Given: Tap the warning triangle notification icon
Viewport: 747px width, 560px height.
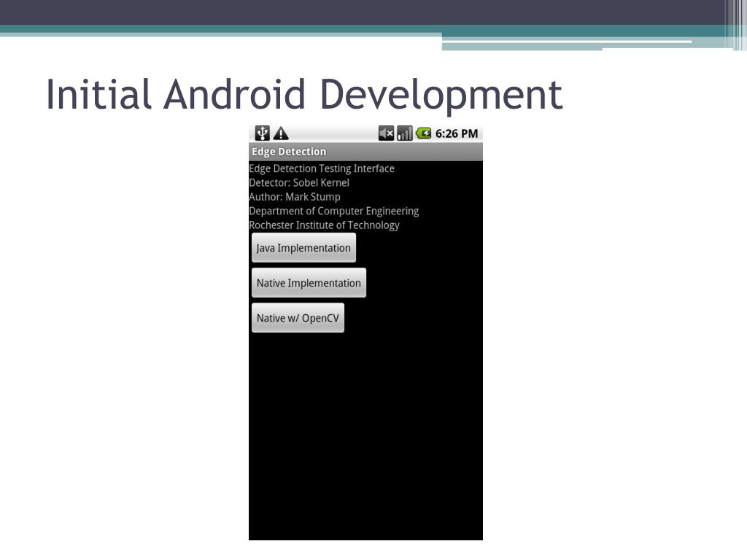Looking at the screenshot, I should (x=281, y=133).
